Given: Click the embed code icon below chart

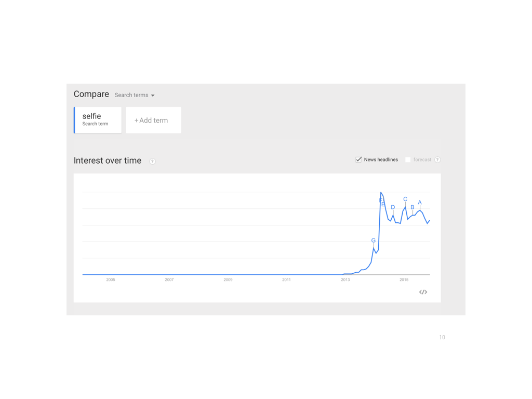Looking at the screenshot, I should pos(423,292).
